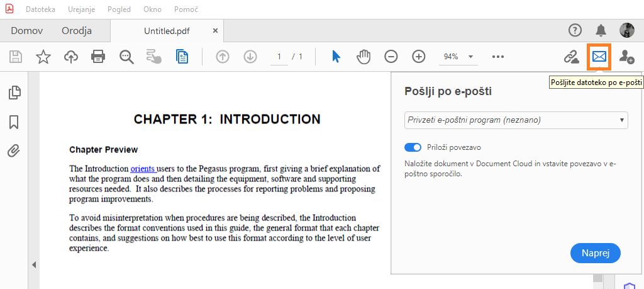Open the user profile avatar
The width and height of the screenshot is (644, 289).
tap(627, 30)
